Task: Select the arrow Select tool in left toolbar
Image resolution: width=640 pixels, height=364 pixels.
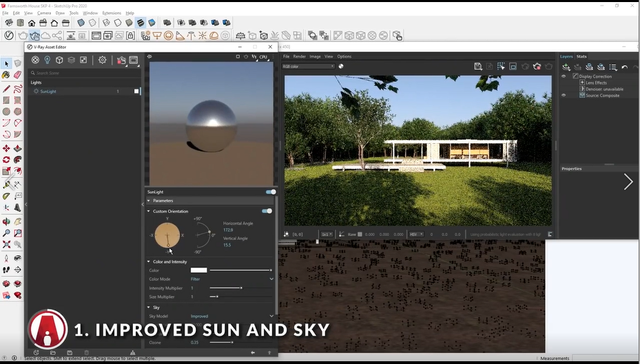Action: point(6,63)
